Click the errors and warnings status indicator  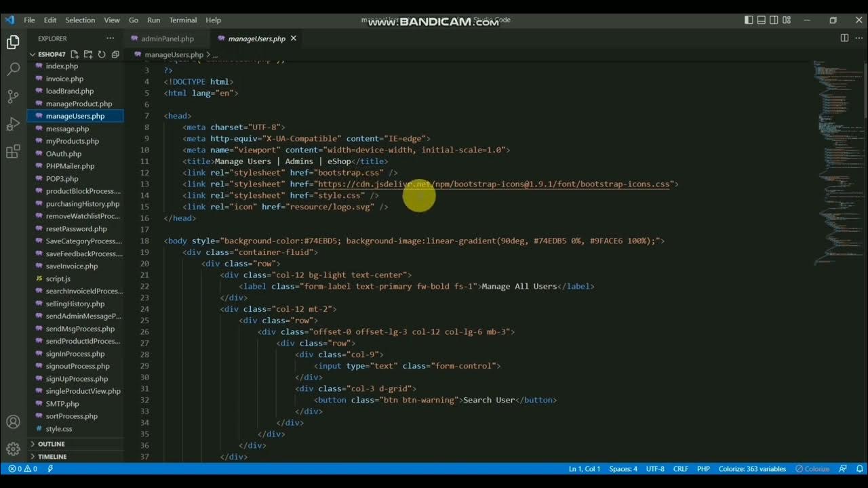coord(23,468)
